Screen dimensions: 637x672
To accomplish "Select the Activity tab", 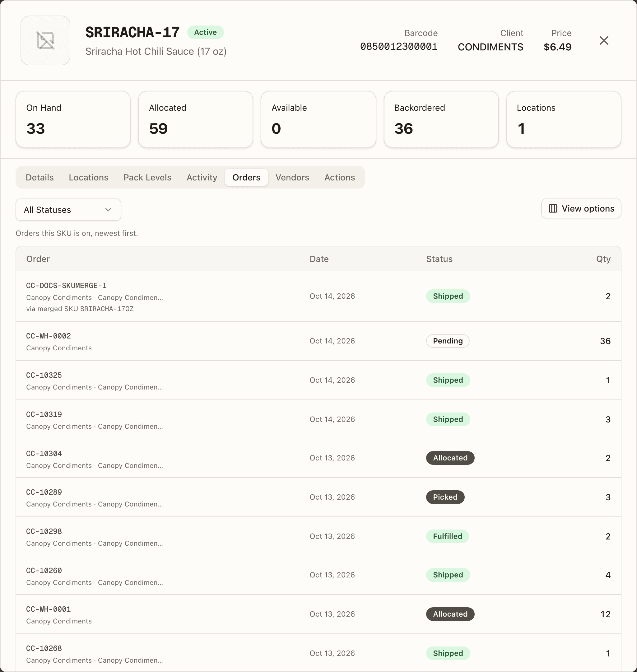I will pyautogui.click(x=202, y=177).
